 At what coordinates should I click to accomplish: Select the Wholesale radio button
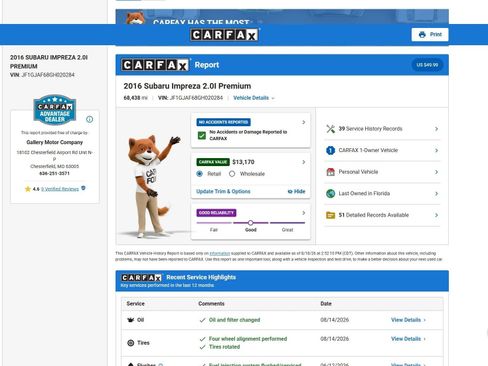[232, 174]
